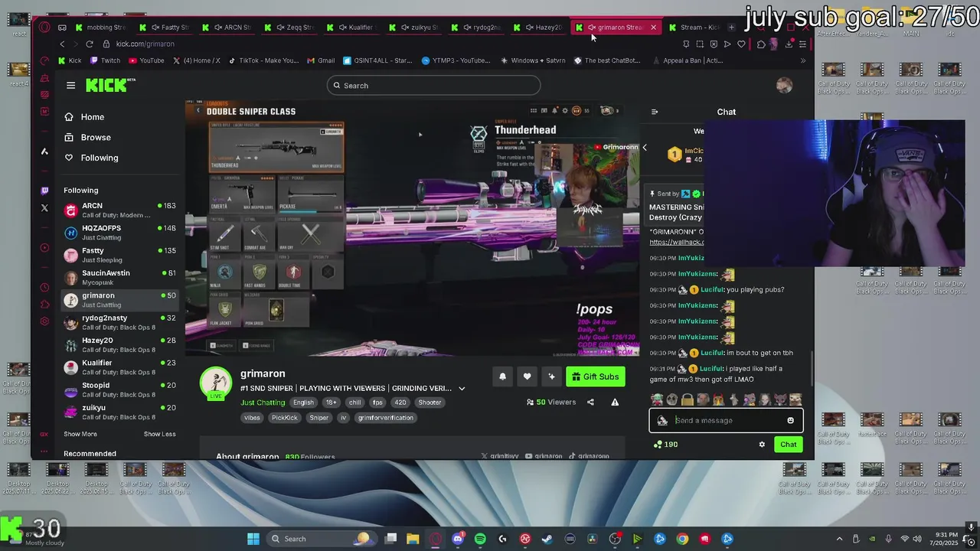Screen dimensions: 980x551
Task: Focus the Kick search box
Action: (x=433, y=86)
